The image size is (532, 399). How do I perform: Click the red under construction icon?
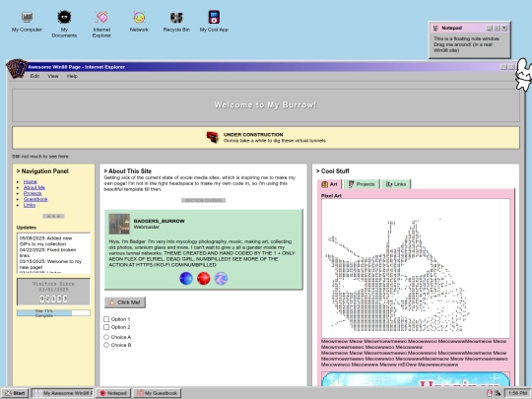[x=213, y=137]
